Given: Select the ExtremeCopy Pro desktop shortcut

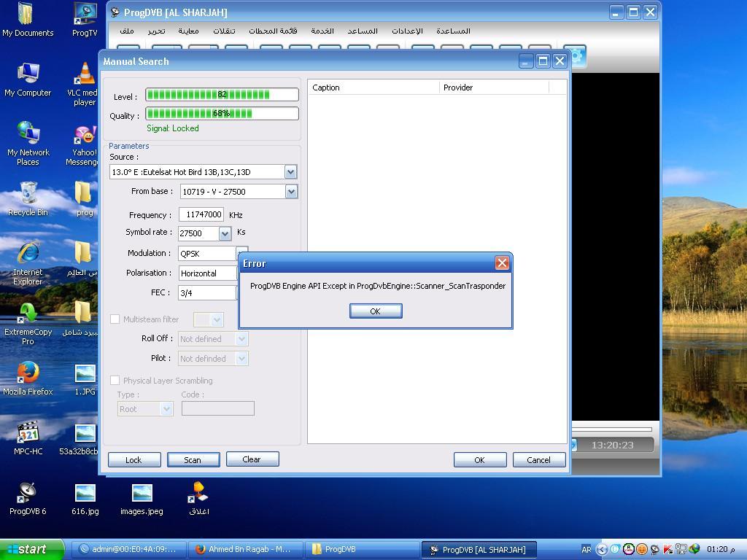Looking at the screenshot, I should [28, 323].
